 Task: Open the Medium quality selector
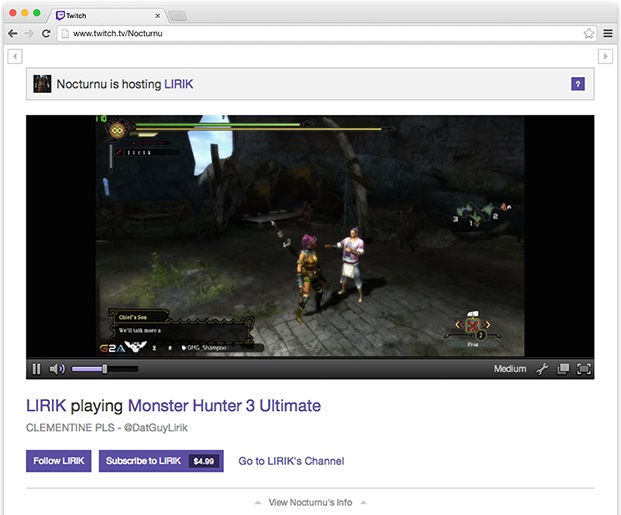[x=510, y=369]
